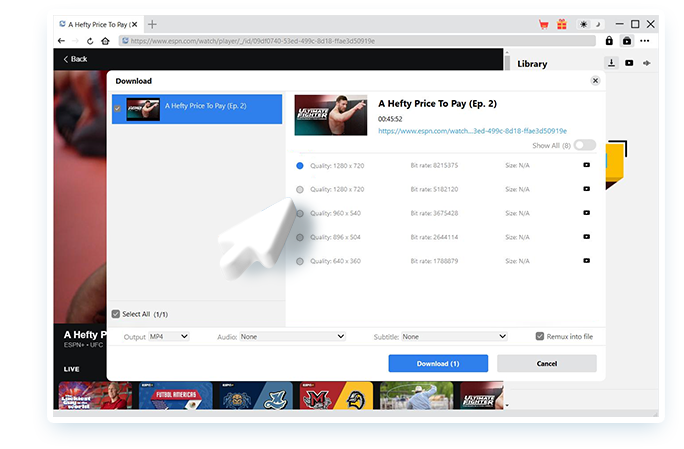The height and width of the screenshot is (449, 684).
Task: Click video icon on bit rate 2644114 row
Action: tap(587, 236)
